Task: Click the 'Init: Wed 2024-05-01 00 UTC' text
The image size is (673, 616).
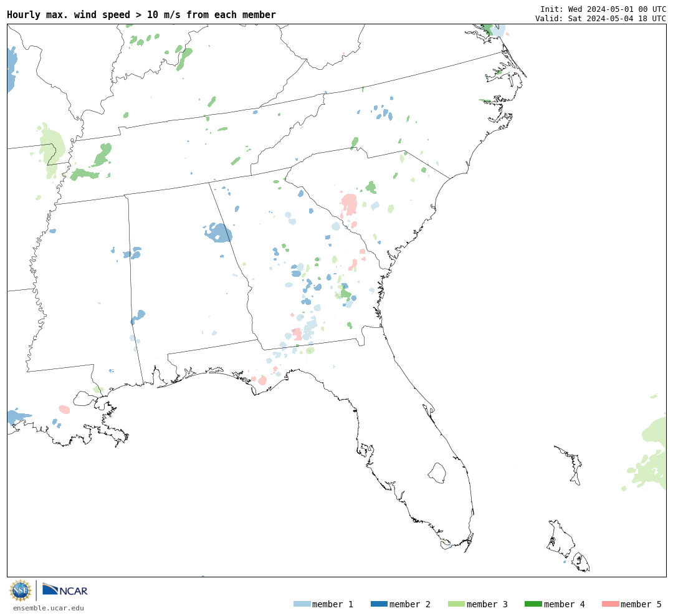Action: pyautogui.click(x=603, y=9)
